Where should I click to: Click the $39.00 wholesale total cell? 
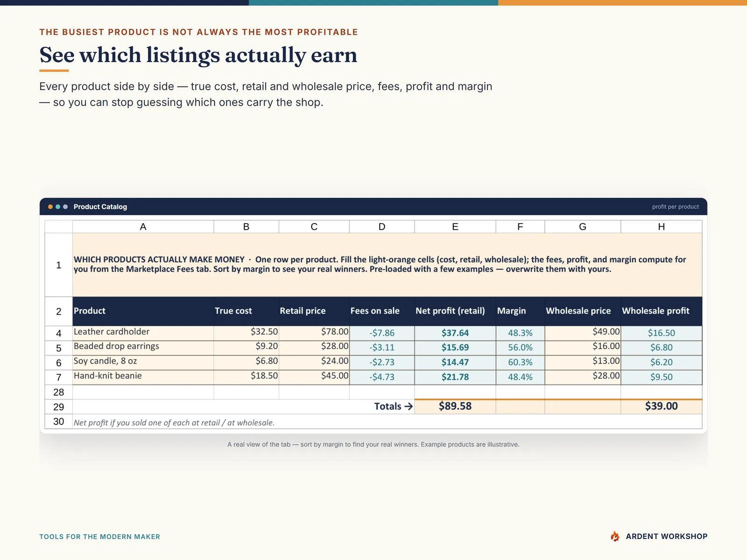662,407
